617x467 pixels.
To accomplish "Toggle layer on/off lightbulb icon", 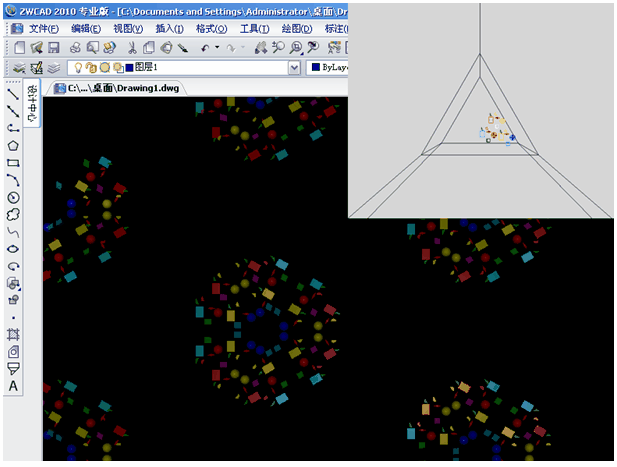I will pyautogui.click(x=78, y=68).
